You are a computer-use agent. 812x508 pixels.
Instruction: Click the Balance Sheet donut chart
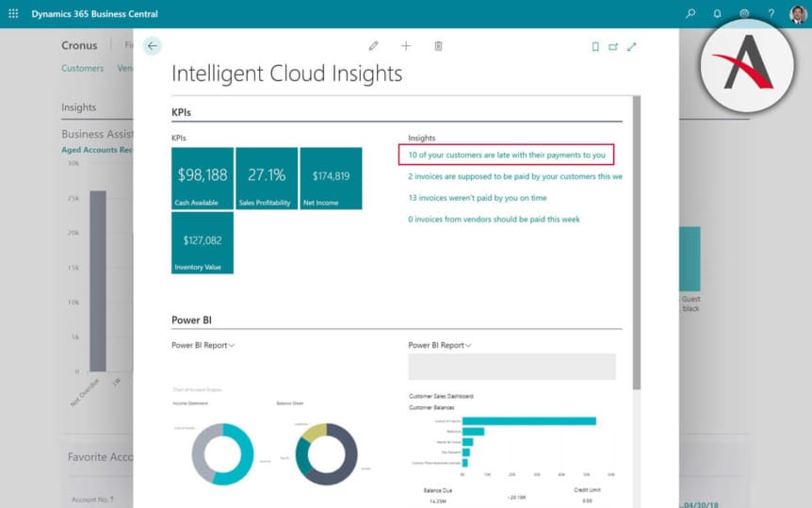pyautogui.click(x=326, y=454)
